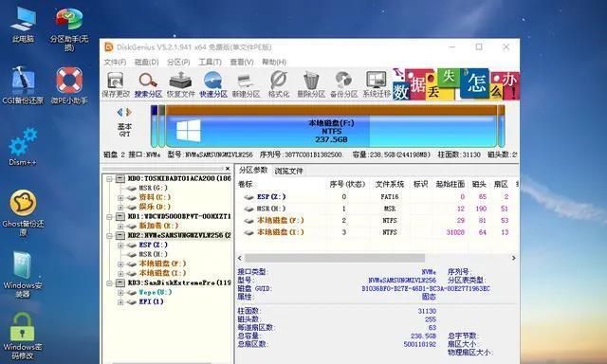Open Backup Partition (备份分区)

point(343,84)
